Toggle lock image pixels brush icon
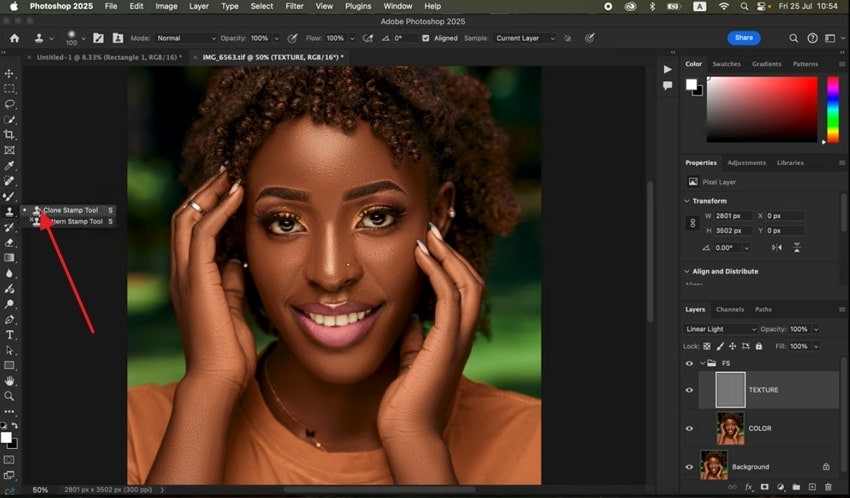 [x=720, y=346]
